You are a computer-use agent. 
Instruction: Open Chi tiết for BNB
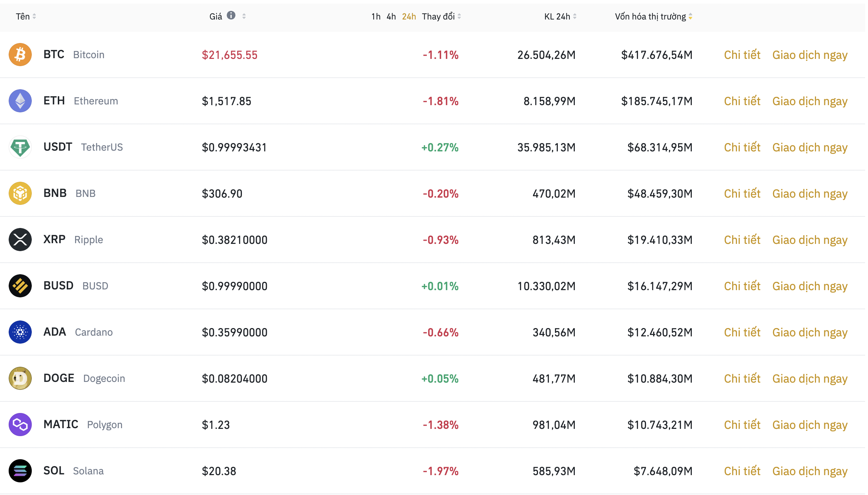[742, 194]
